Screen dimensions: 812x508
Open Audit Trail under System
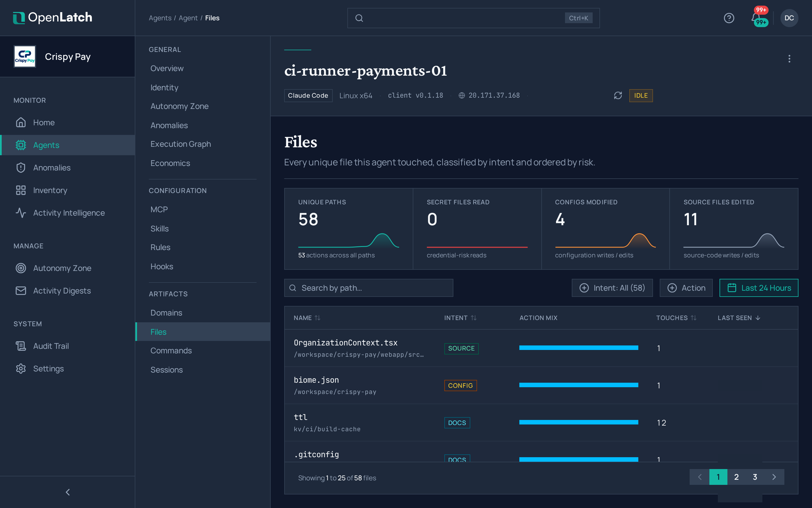point(67,346)
